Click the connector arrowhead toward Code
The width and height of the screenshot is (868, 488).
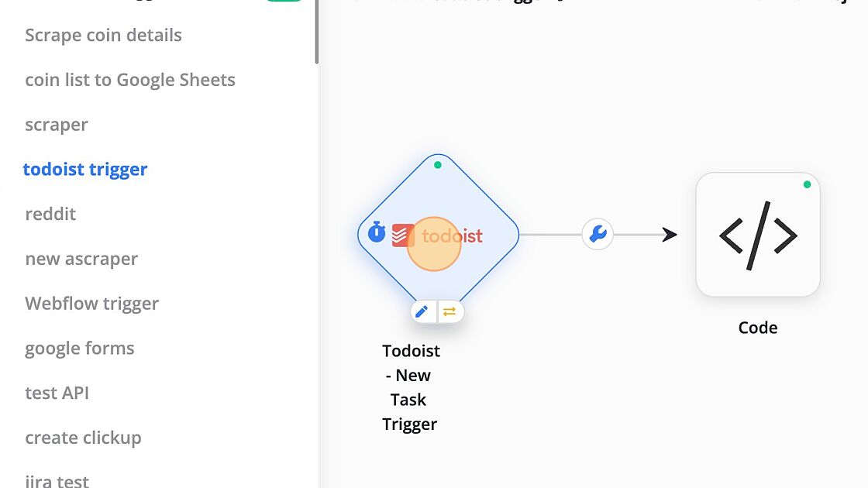[670, 235]
